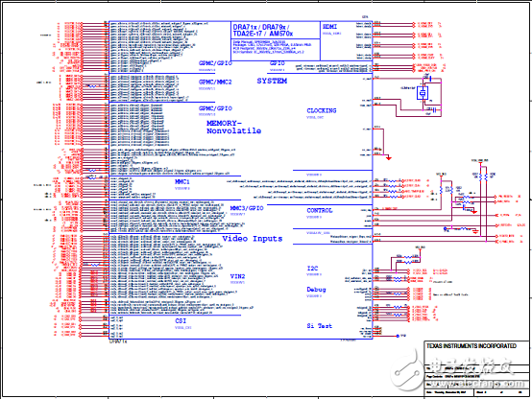
Task: Click the red ground arrow symbol below clocking pins
Action: point(389,158)
